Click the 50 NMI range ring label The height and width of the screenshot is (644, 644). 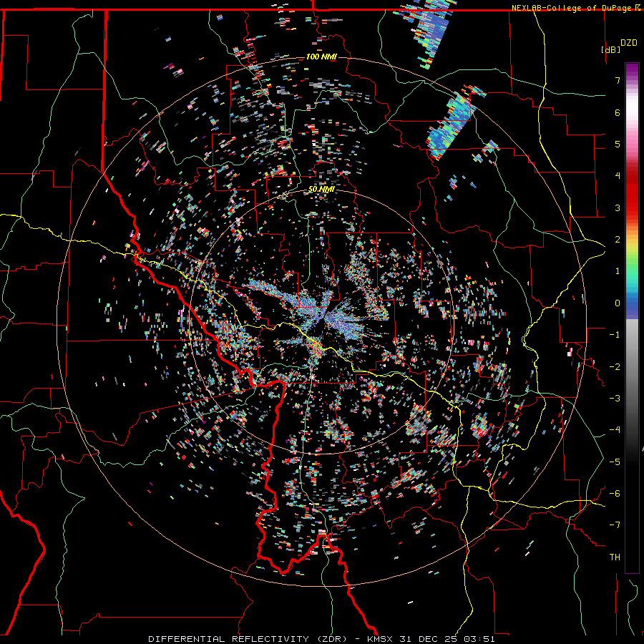(x=321, y=190)
